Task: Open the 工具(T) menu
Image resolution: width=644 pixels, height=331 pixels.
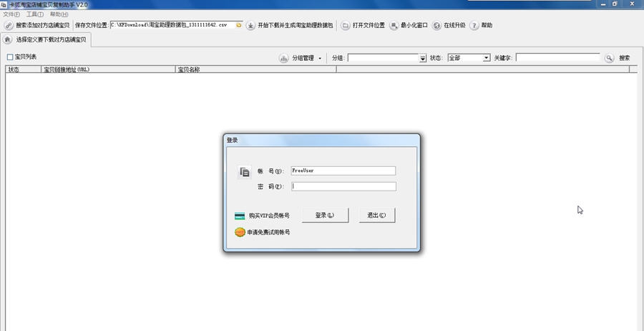Action: [x=35, y=14]
